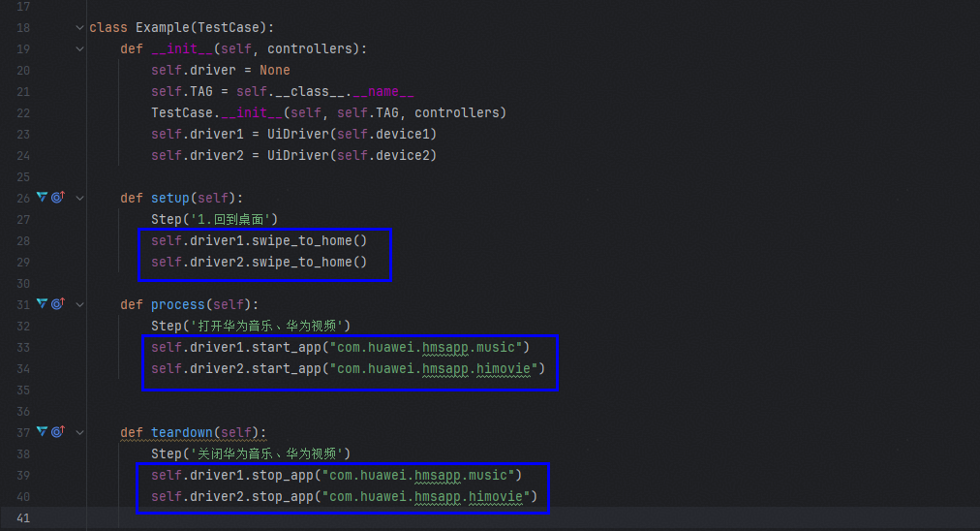Click the teardown function name
Screen dimensions: 980x531
pyautogui.click(x=182, y=433)
